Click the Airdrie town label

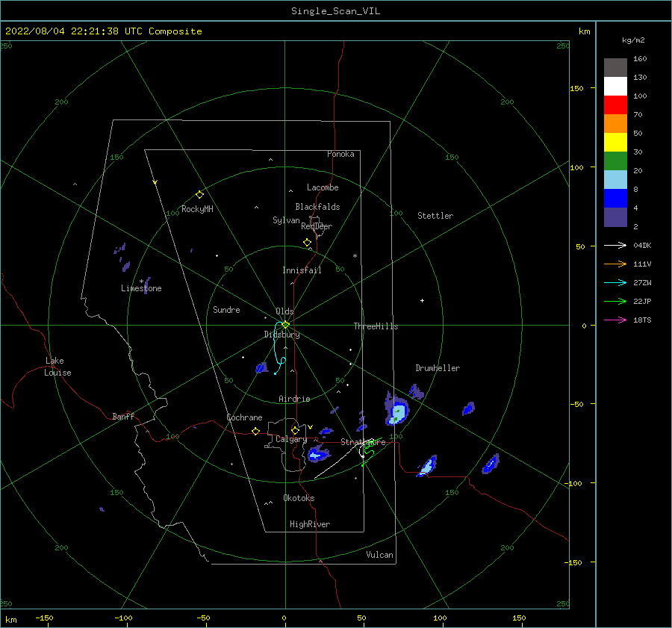294,399
